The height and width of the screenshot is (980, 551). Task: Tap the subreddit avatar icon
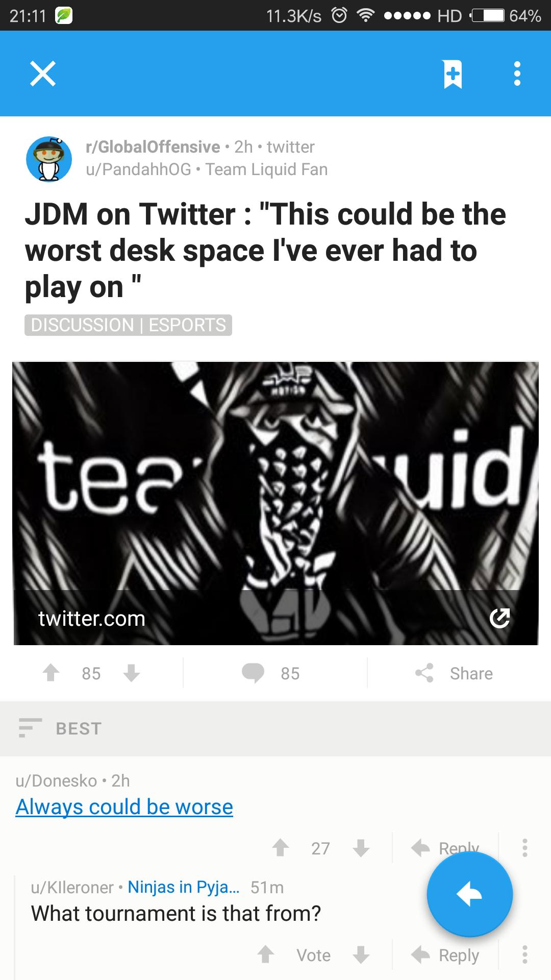[x=49, y=159]
